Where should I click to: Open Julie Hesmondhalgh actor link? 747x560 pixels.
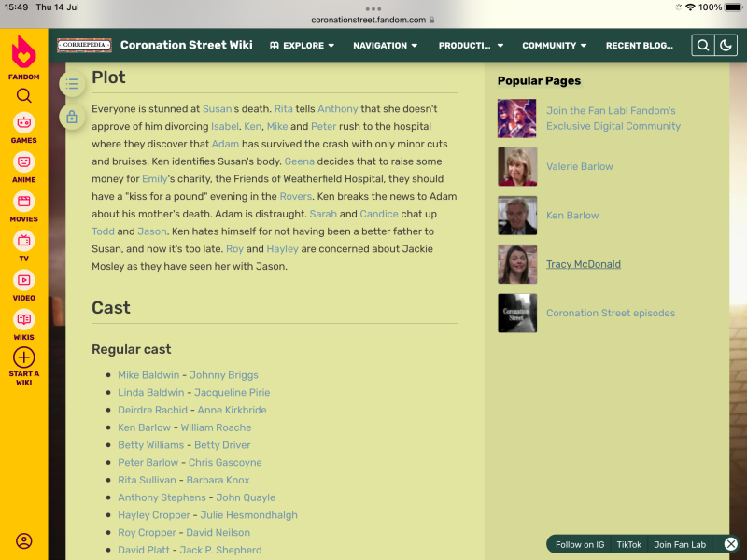[x=248, y=515]
